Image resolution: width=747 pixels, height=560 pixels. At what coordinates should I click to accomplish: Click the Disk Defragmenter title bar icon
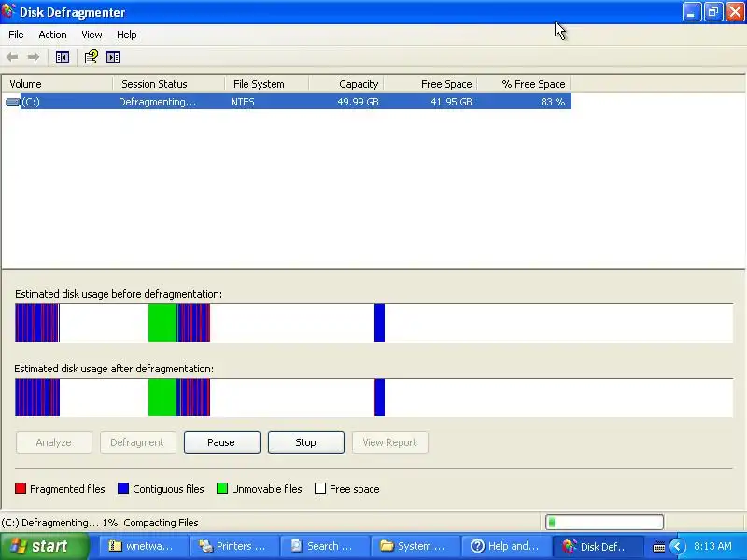click(x=8, y=11)
